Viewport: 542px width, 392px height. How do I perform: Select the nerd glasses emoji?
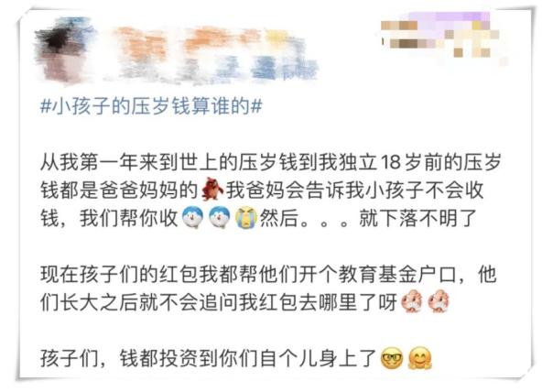[x=392, y=358]
